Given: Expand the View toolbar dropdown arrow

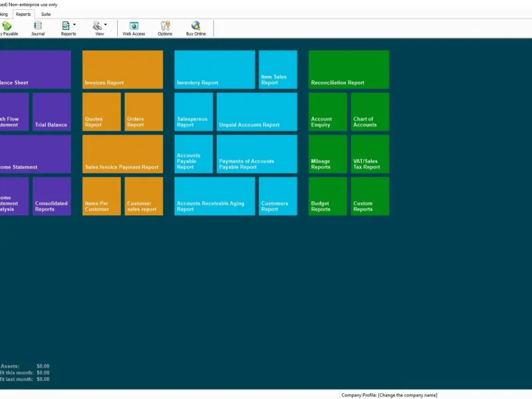Looking at the screenshot, I should [x=106, y=25].
